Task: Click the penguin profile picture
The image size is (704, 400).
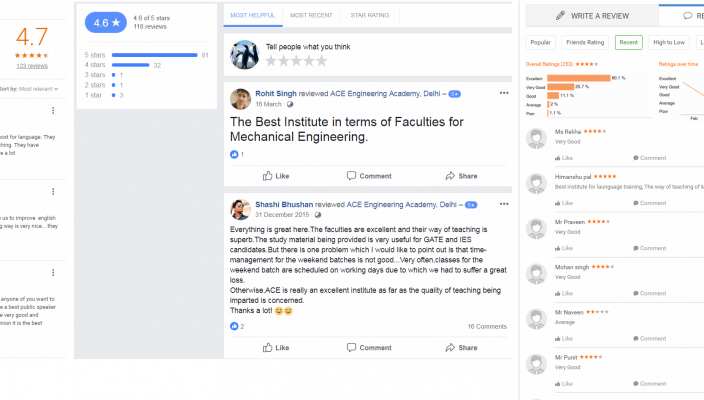Action: [x=245, y=55]
